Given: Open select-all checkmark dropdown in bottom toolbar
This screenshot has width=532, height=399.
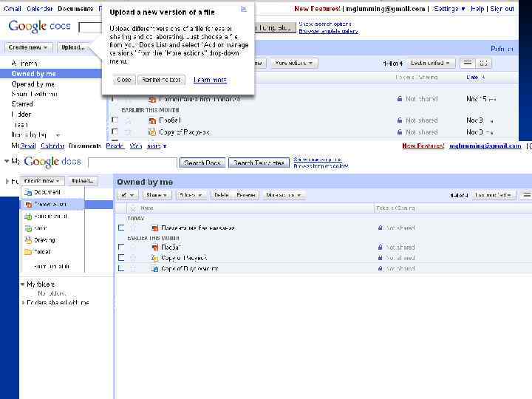Looking at the screenshot, I should coord(128,195).
